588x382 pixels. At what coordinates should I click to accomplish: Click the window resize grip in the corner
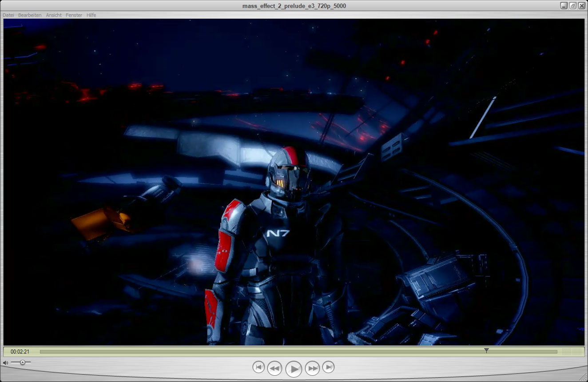(x=583, y=377)
